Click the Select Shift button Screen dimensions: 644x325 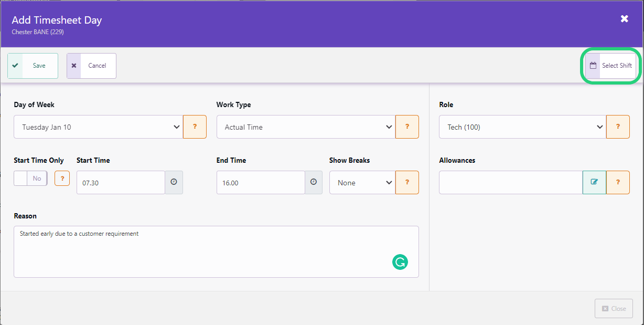pos(610,66)
